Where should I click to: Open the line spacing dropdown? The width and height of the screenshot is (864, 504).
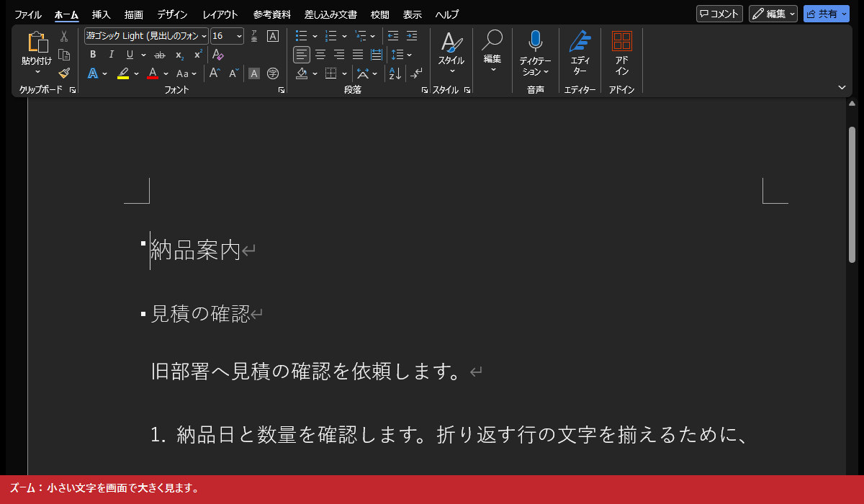click(402, 55)
